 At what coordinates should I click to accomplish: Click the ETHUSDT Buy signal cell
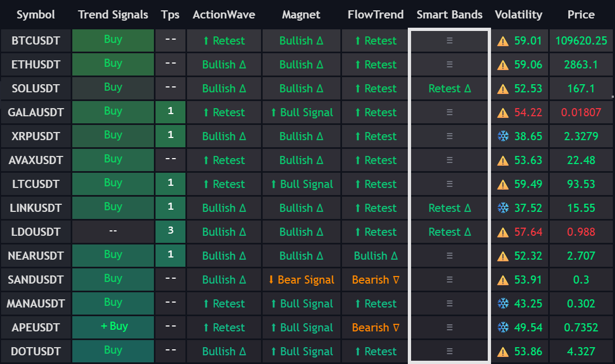coord(113,64)
